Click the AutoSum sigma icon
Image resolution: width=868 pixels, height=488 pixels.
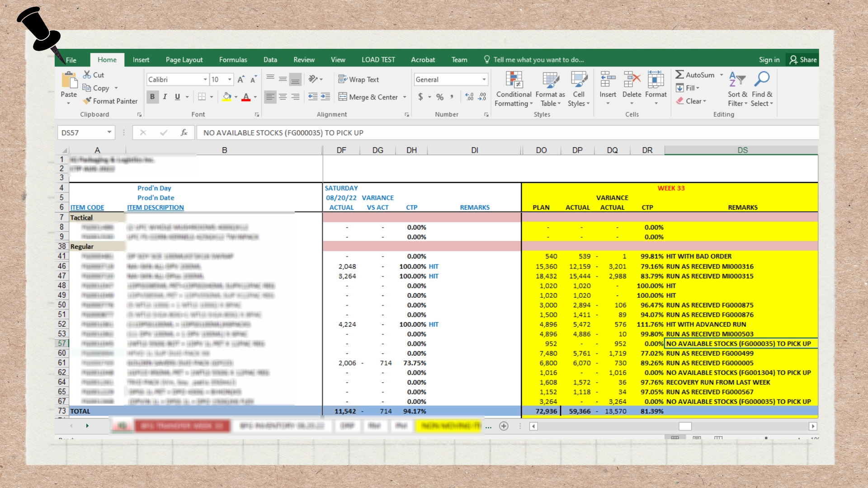679,75
